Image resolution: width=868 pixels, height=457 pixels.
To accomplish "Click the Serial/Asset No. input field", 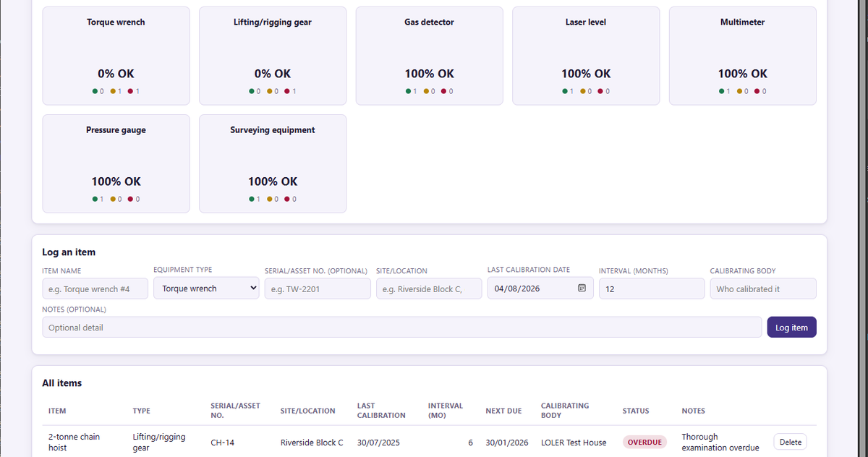I will coord(318,289).
